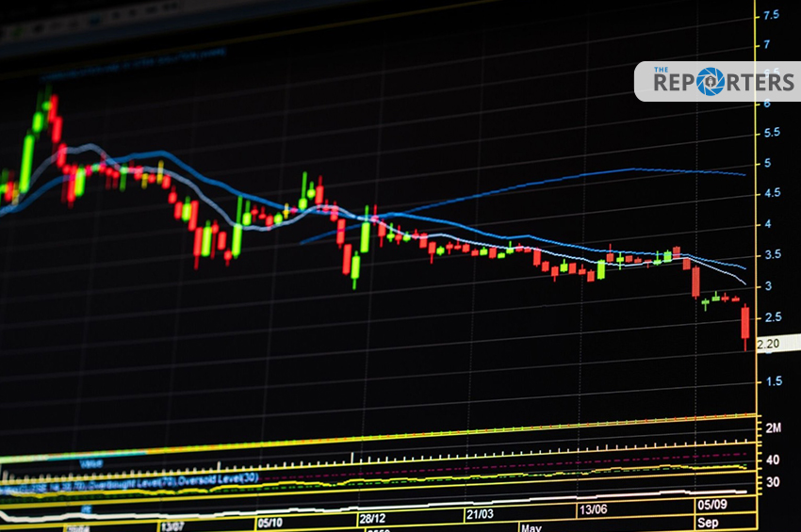Click the 2M volume axis label
Viewport: 801px width, 532px height.
tap(773, 428)
